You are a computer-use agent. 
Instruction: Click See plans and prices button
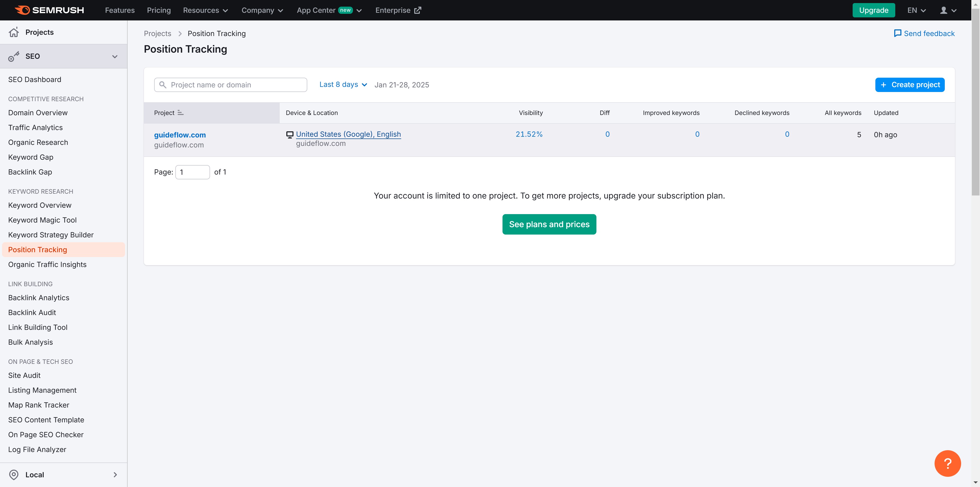(549, 224)
